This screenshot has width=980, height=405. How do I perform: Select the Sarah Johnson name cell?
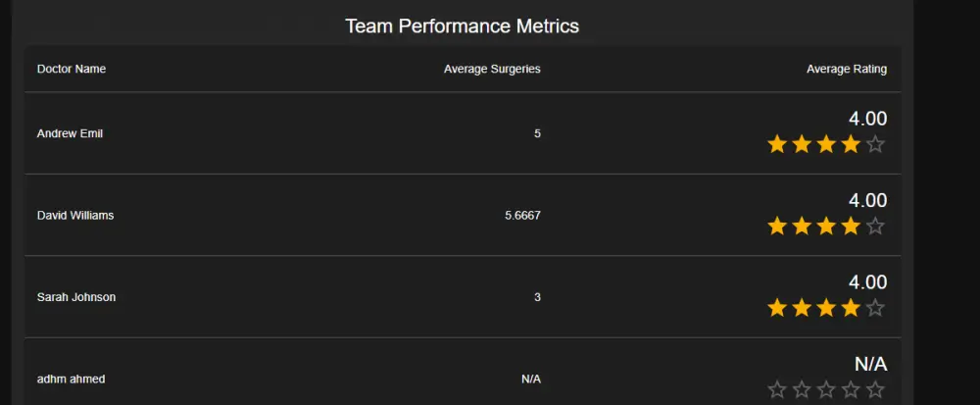(x=76, y=297)
